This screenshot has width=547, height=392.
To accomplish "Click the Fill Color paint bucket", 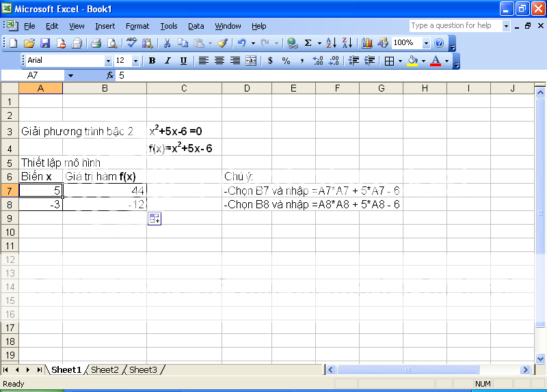I will click(x=412, y=61).
